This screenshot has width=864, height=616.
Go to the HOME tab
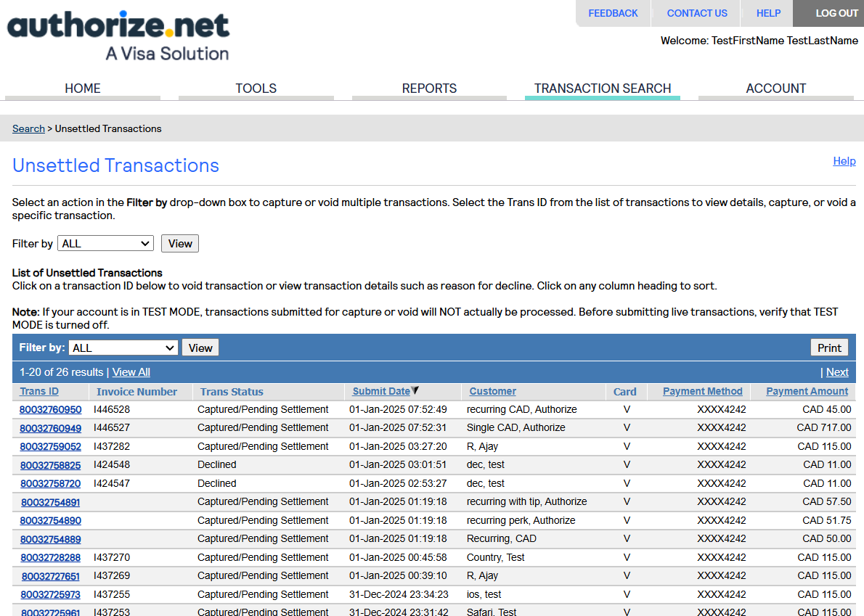83,89
